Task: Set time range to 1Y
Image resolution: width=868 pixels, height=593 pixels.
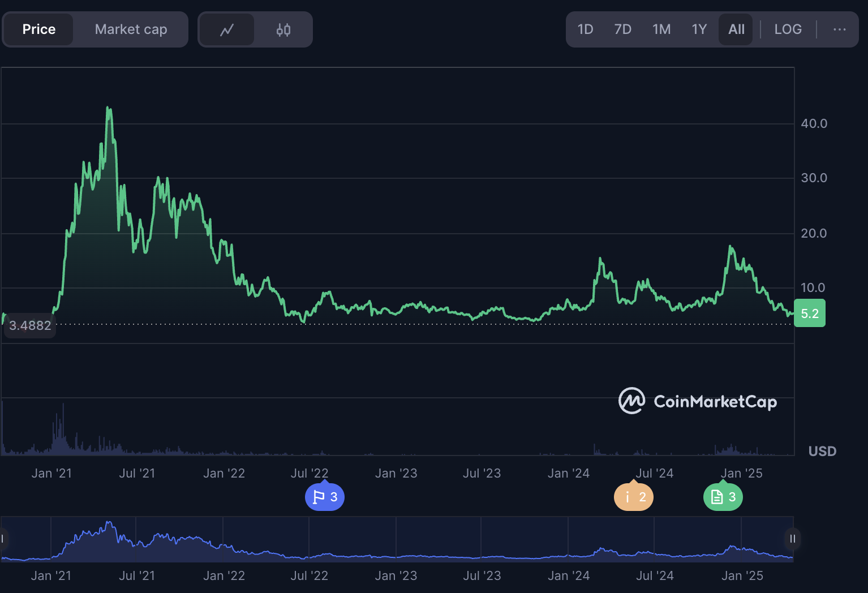Action: point(699,29)
